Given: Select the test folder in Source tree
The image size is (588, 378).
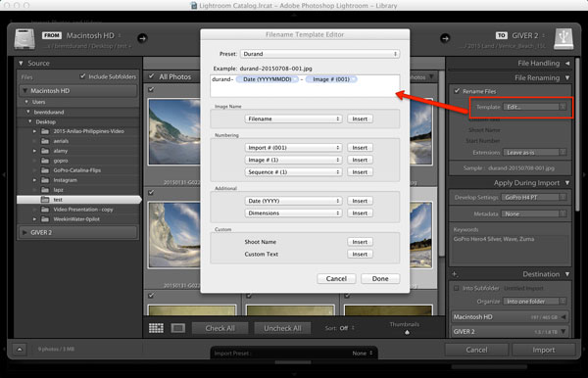Looking at the screenshot, I should tap(78, 200).
